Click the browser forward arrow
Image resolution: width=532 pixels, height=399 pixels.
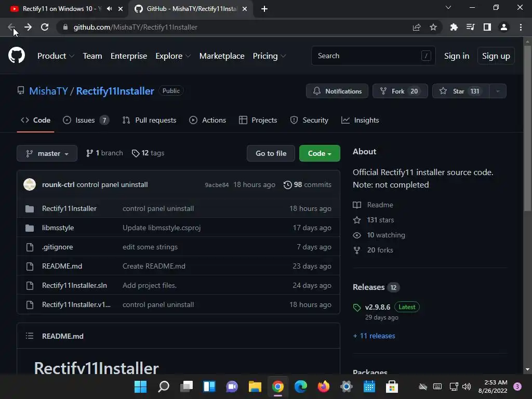click(x=28, y=27)
